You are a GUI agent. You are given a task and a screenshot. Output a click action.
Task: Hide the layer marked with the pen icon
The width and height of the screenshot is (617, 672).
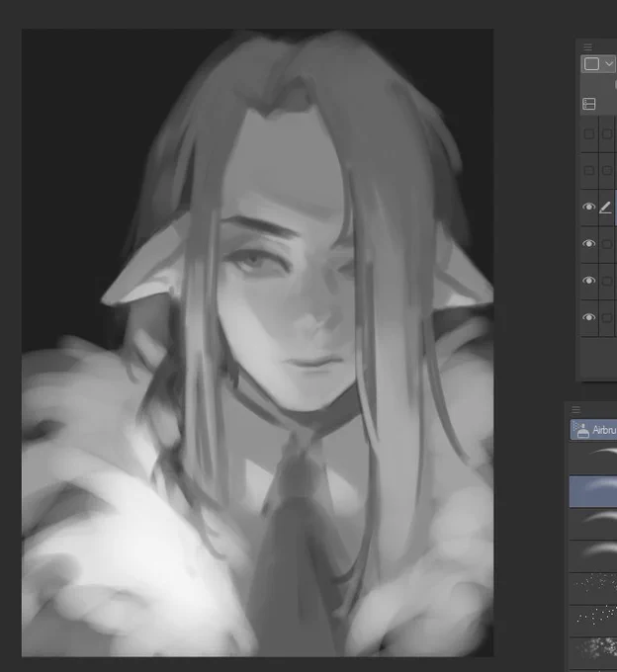click(x=589, y=207)
